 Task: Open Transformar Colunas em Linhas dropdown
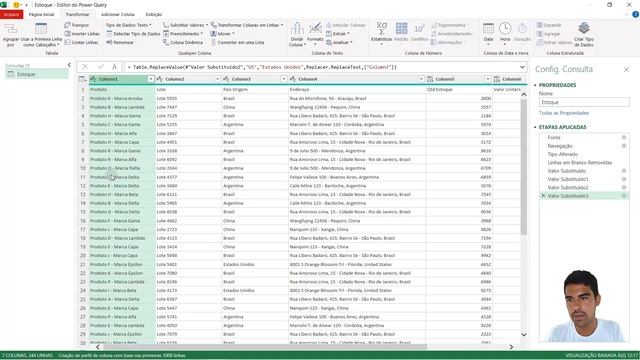point(247,25)
